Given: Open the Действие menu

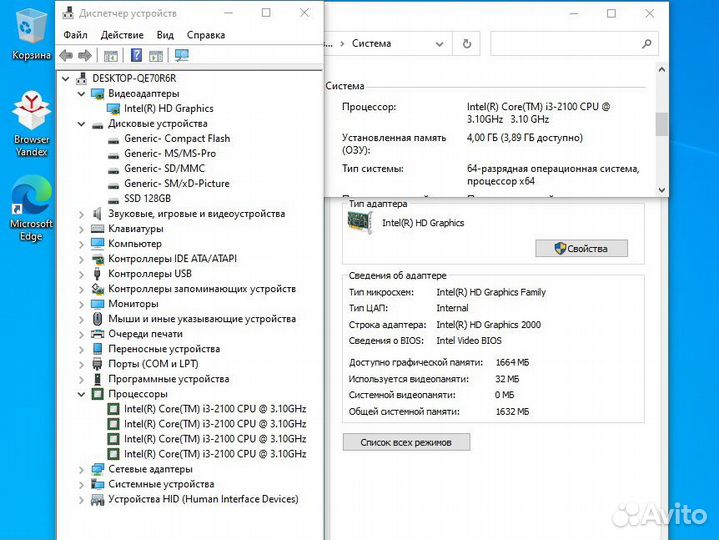Looking at the screenshot, I should click(122, 35).
